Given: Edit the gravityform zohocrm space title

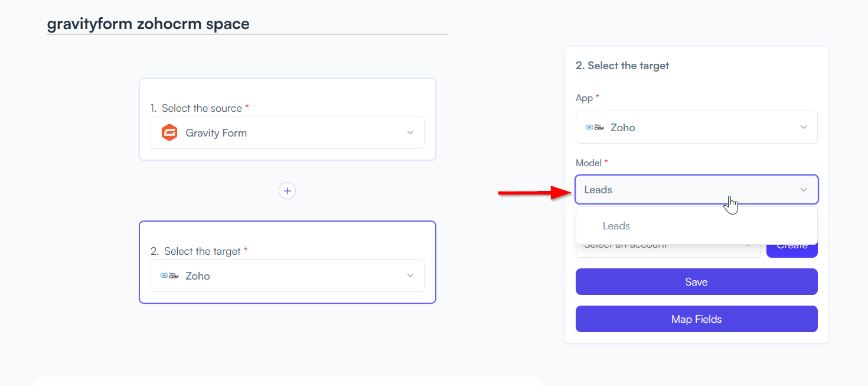Looking at the screenshot, I should pos(148,24).
